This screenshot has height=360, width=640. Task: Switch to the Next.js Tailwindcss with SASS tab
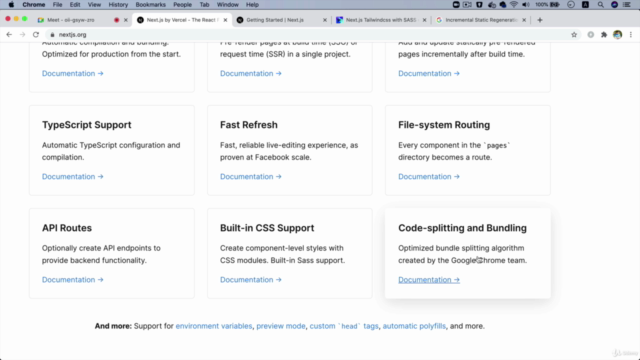tap(380, 20)
